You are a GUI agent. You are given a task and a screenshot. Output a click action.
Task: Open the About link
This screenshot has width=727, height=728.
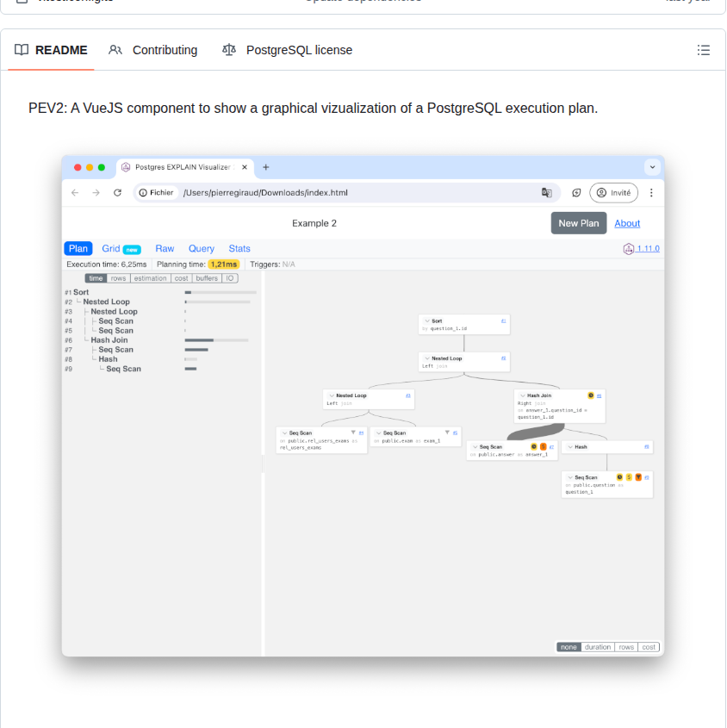click(627, 223)
